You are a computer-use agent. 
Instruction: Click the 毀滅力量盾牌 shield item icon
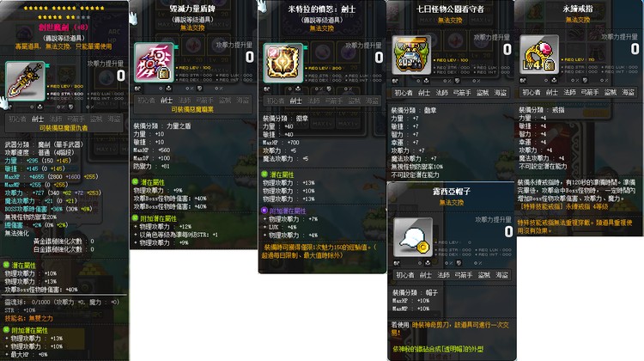(154, 63)
